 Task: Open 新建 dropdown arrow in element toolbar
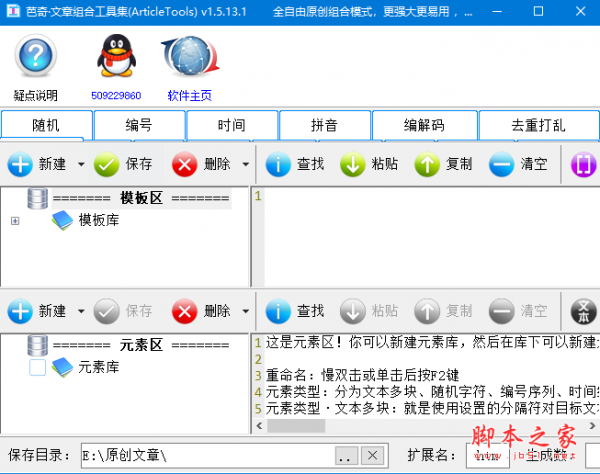(81, 311)
